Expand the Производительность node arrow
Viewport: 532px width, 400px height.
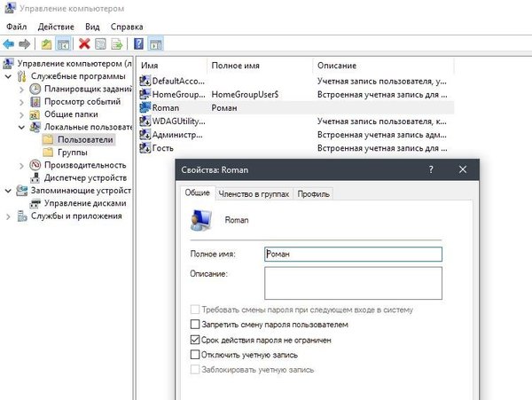coord(21,166)
